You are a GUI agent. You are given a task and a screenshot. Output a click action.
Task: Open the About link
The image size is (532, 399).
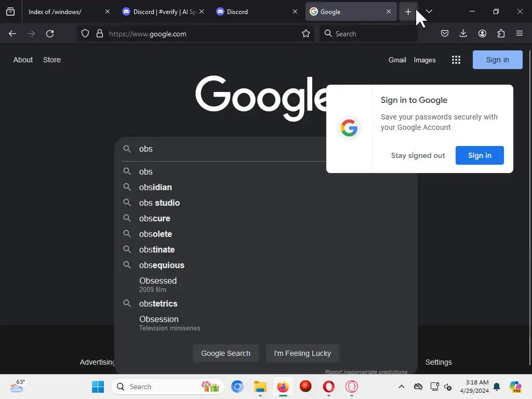coord(23,60)
